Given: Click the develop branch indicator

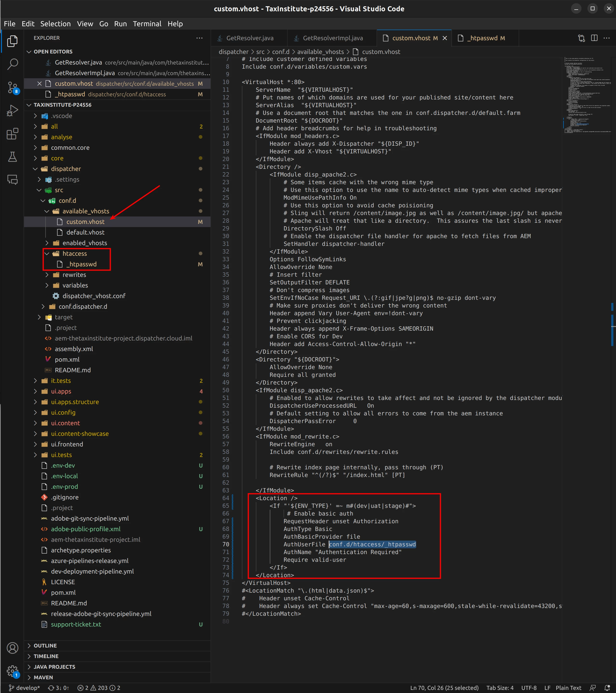Looking at the screenshot, I should pyautogui.click(x=24, y=687).
